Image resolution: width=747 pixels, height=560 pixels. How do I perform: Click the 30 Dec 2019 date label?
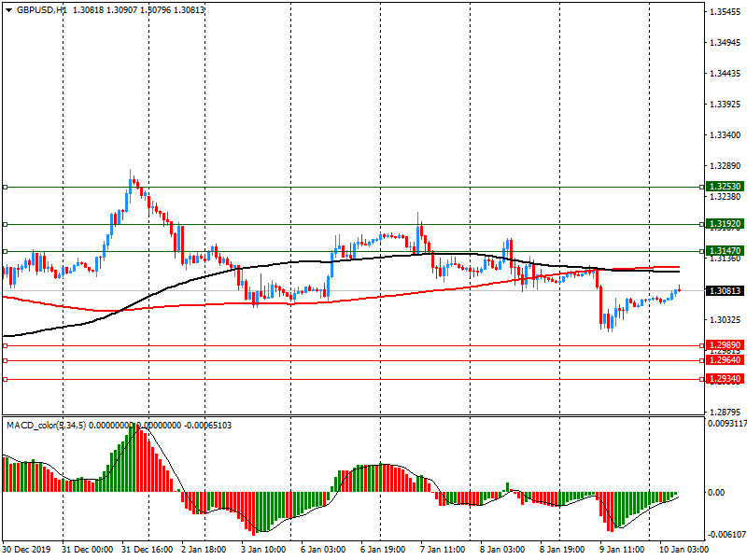point(28,551)
